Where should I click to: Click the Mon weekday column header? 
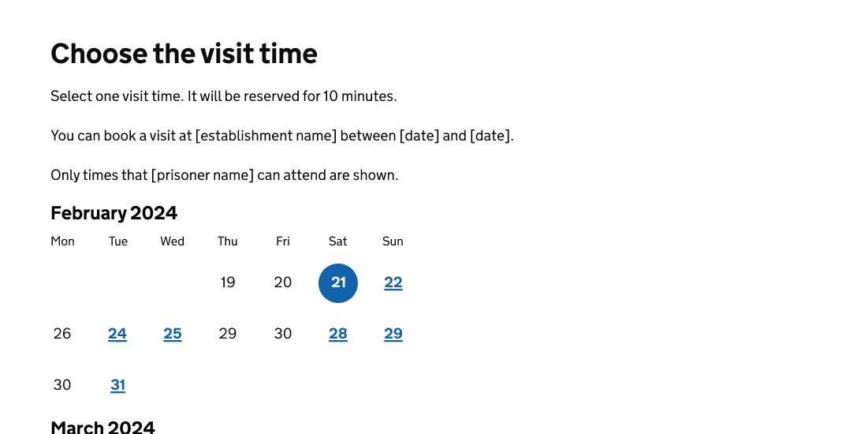[x=62, y=241]
